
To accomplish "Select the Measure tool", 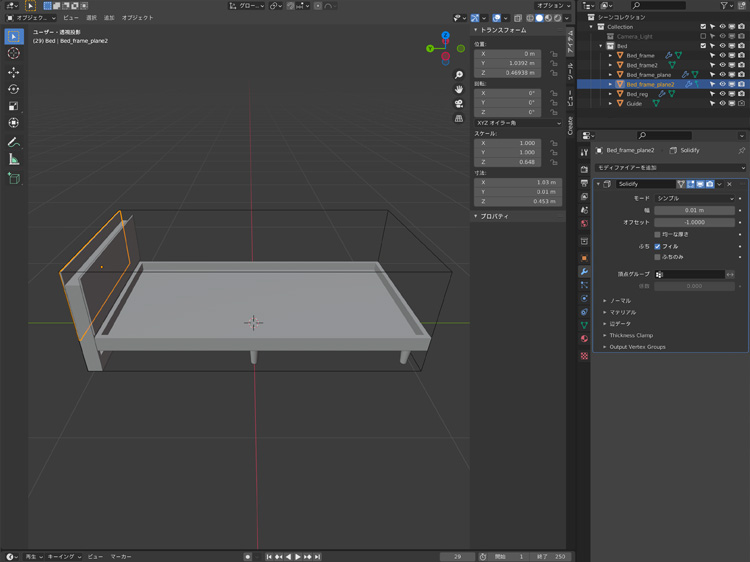I will click(x=14, y=159).
